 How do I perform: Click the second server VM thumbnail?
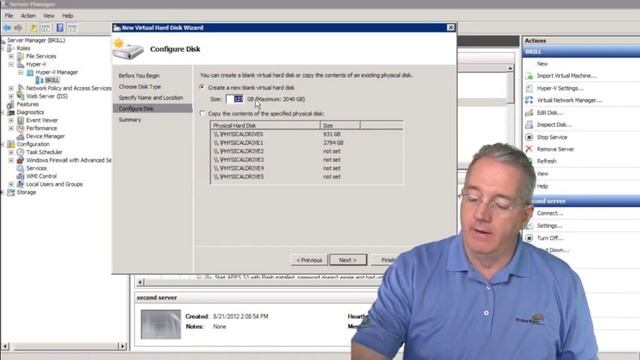[x=161, y=324]
